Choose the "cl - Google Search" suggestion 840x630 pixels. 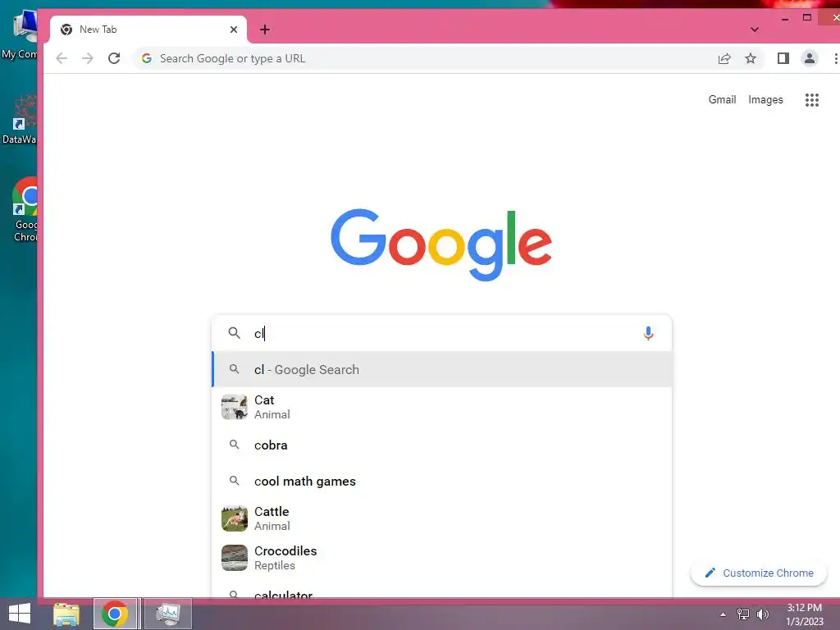click(442, 369)
